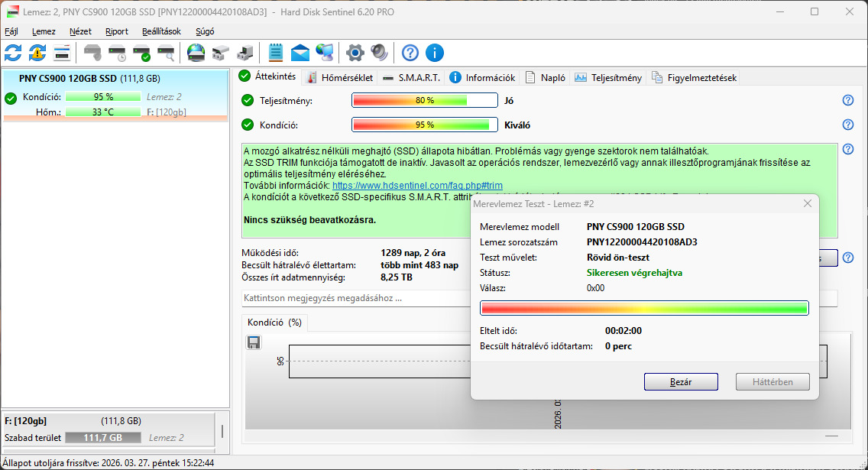The width and height of the screenshot is (868, 470).
Task: Click the Hőm. 33 °C bar in disk list
Action: coord(103,112)
